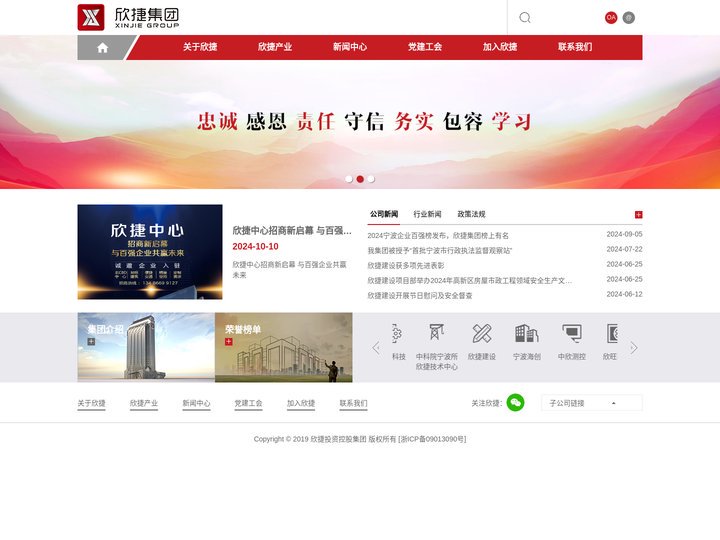
Task: Open the 中欣测控 monitor icon
Action: (572, 333)
